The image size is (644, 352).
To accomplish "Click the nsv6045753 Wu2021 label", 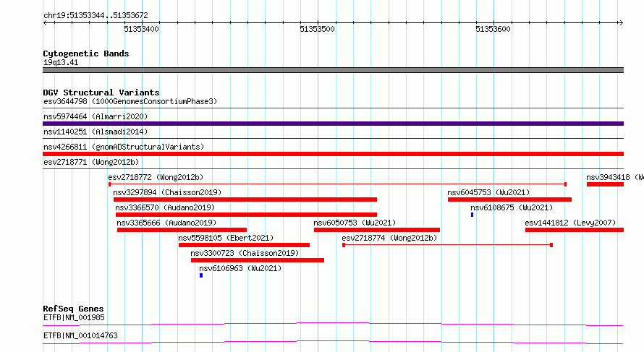I will 488,192.
